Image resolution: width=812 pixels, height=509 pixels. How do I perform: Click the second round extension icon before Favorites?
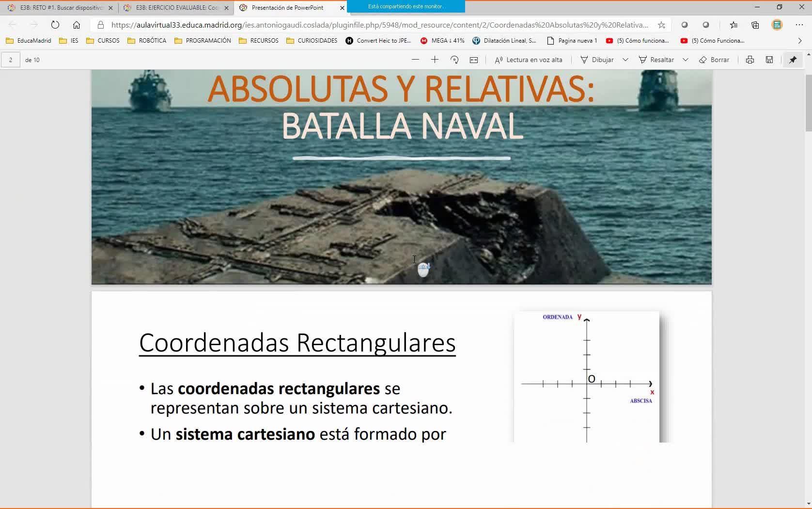tap(706, 25)
